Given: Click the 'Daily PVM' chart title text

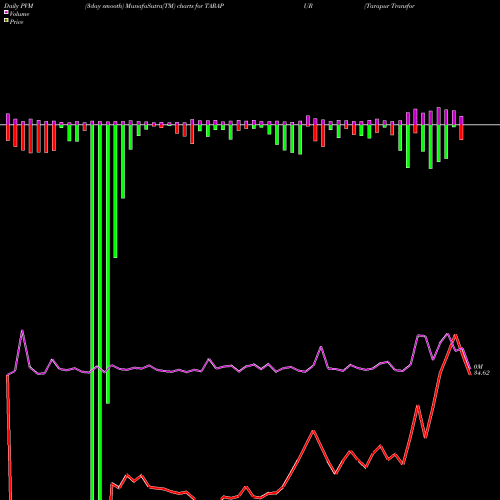Looking at the screenshot, I should [19, 6].
